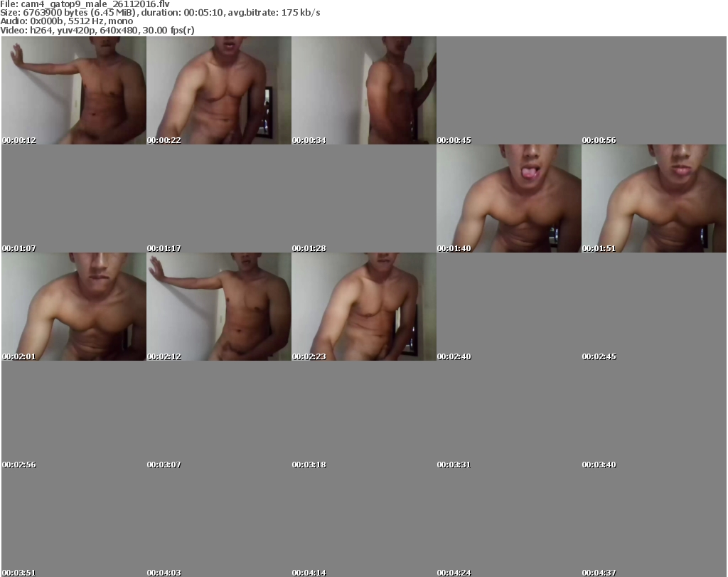Select the last timestamp 00:04:37
Screen dimensions: 728x577
(x=599, y=572)
